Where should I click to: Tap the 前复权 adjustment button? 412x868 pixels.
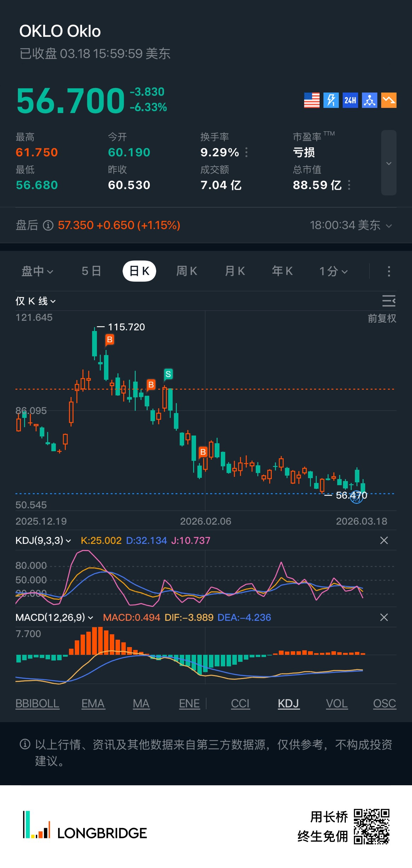tap(382, 319)
